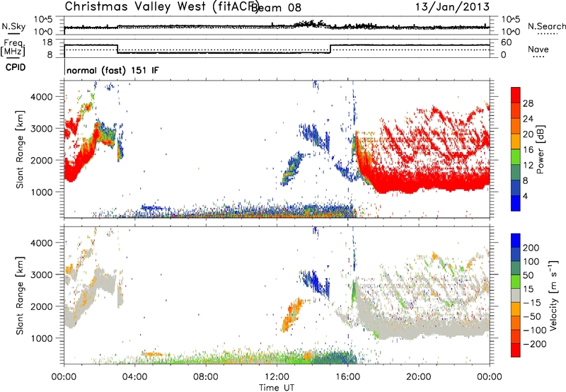Click the red top of power colorbar
This screenshot has height=392, width=566.
(x=516, y=95)
